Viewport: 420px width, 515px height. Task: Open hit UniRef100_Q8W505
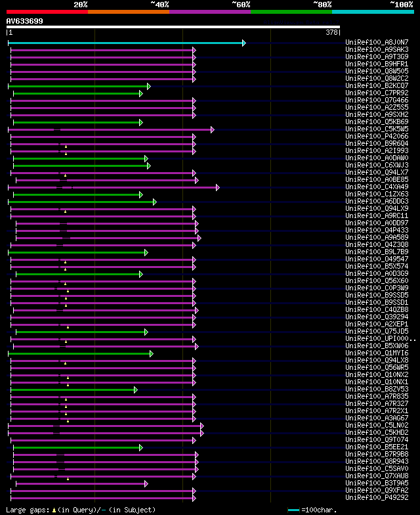pos(377,71)
